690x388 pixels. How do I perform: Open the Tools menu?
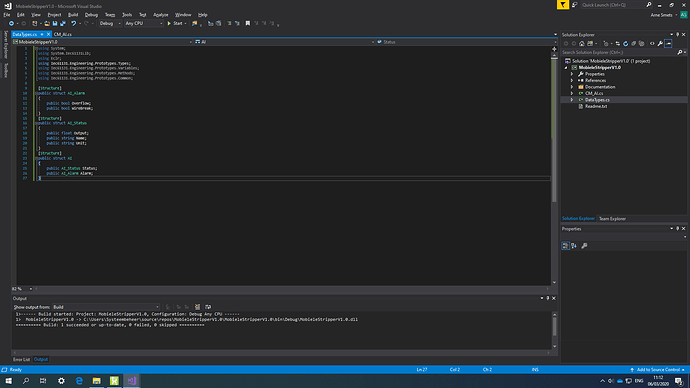tap(127, 15)
